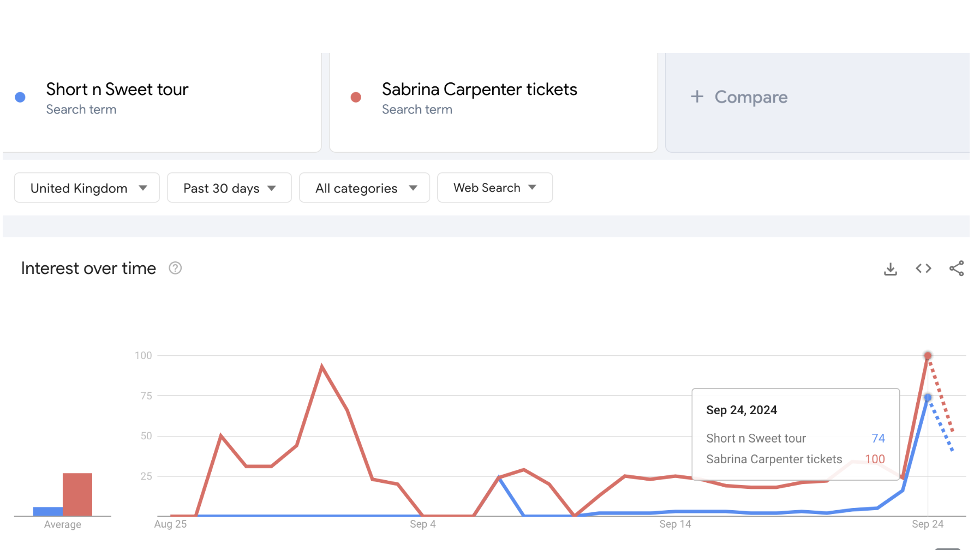Click the Average label under the bars
The image size is (980, 550).
(x=63, y=524)
